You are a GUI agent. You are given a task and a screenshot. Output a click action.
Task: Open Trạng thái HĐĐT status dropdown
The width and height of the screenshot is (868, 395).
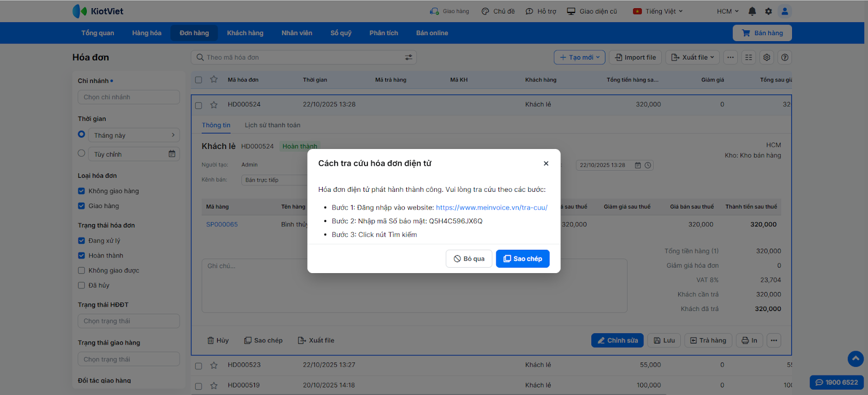pos(129,321)
